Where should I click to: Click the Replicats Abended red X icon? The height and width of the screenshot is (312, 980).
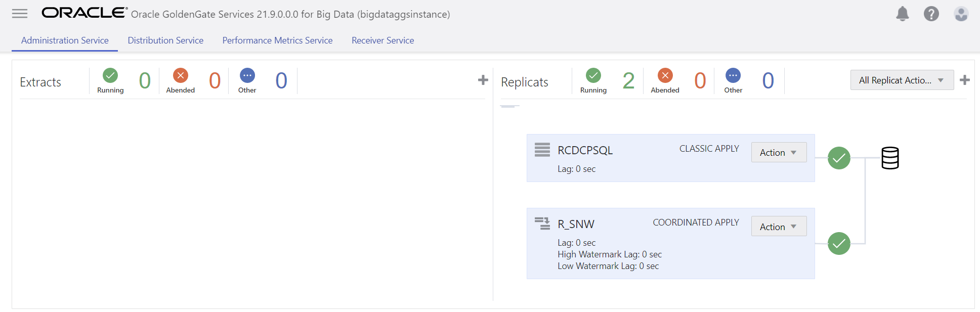click(665, 75)
